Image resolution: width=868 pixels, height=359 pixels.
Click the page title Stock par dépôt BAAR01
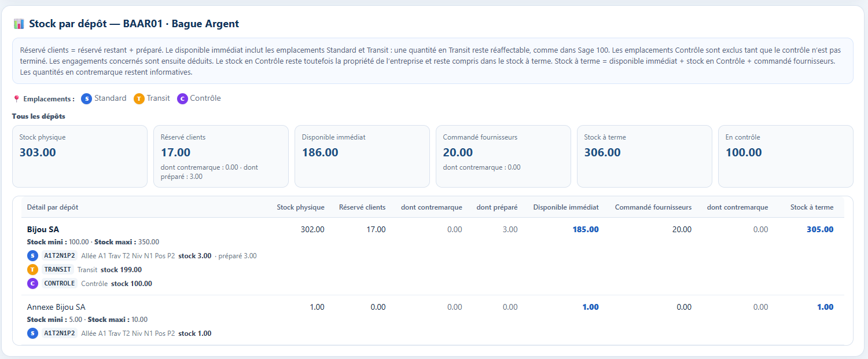click(x=134, y=24)
